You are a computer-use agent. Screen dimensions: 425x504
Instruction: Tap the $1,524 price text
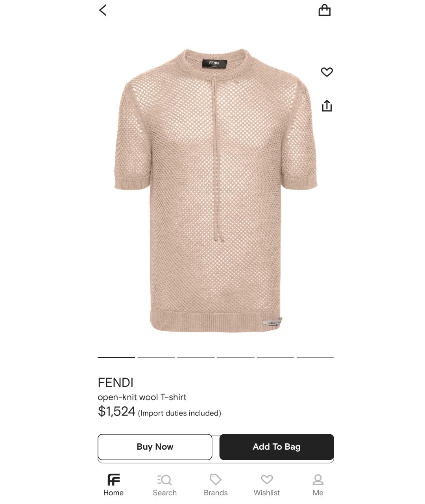[116, 411]
